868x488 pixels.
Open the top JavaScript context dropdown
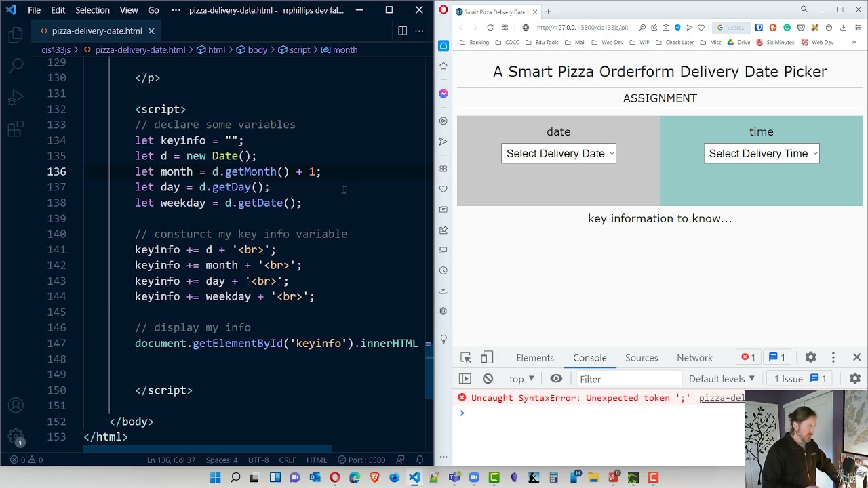pos(521,379)
